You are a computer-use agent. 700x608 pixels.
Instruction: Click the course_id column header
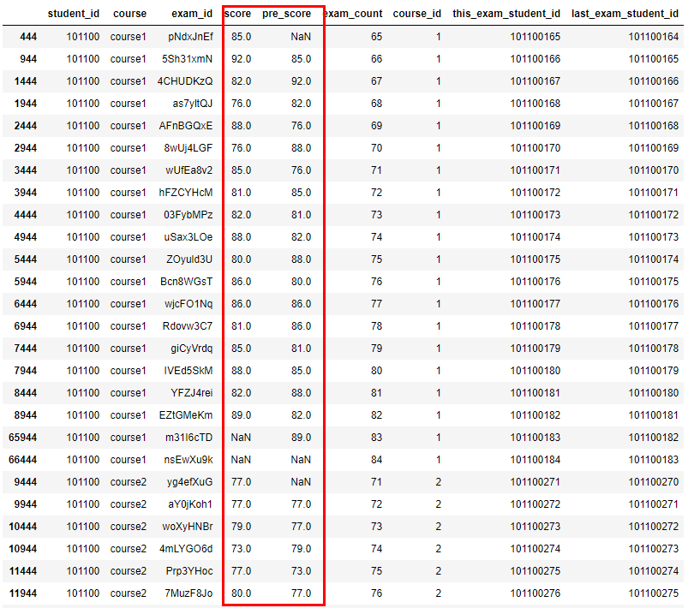point(417,14)
